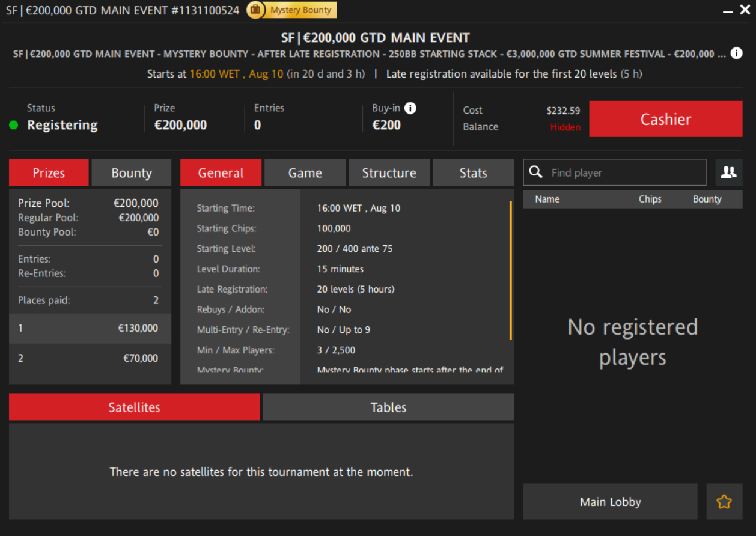756x536 pixels.
Task: Click the players group icon
Action: (728, 173)
